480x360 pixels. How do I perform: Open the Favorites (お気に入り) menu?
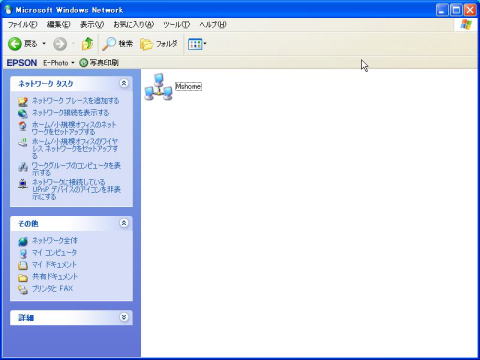point(134,24)
